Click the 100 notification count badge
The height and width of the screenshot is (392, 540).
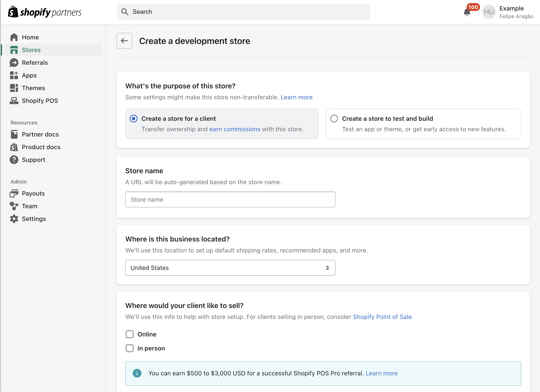point(473,7)
